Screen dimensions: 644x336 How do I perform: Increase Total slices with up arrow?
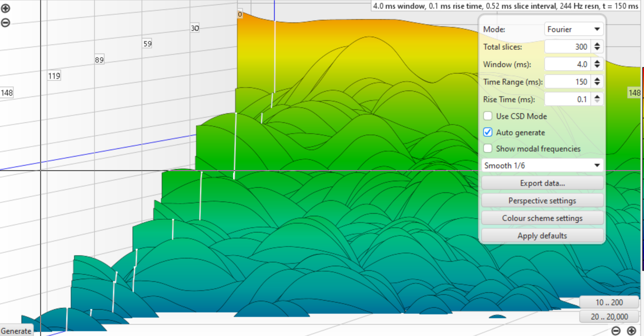[x=597, y=44]
